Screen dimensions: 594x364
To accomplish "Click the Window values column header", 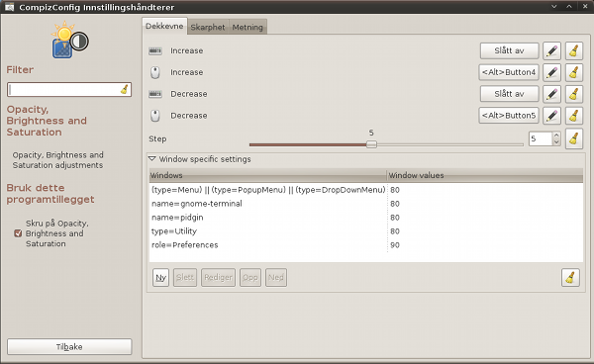I will pos(485,175).
